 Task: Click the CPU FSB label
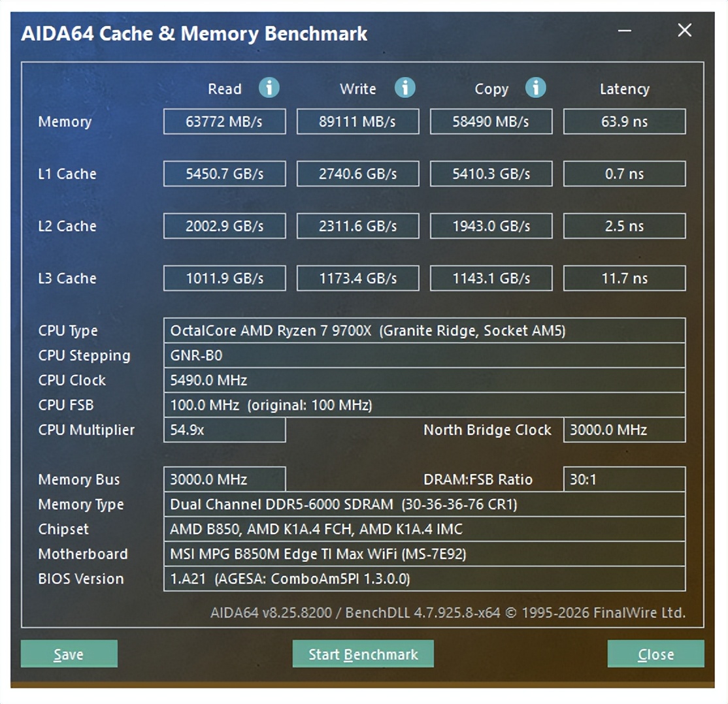click(66, 405)
